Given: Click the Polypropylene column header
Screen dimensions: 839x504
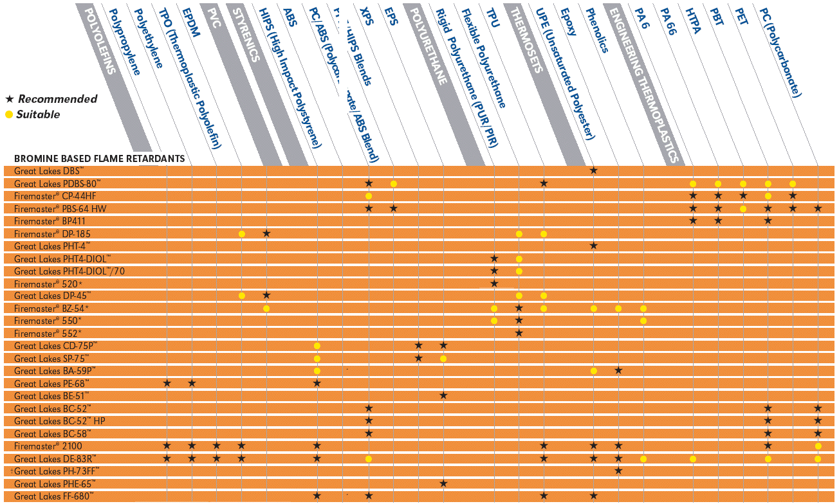Looking at the screenshot, I should point(124,42).
